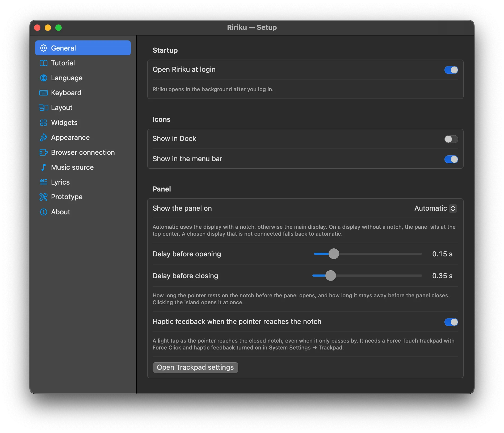Show the Browser connection settings

pyautogui.click(x=83, y=152)
